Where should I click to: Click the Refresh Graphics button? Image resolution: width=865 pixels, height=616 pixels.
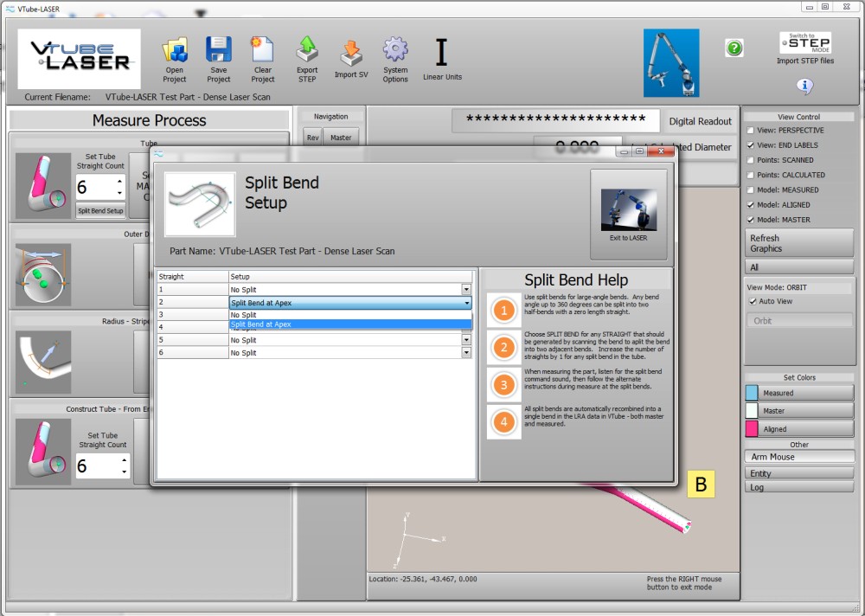[798, 243]
